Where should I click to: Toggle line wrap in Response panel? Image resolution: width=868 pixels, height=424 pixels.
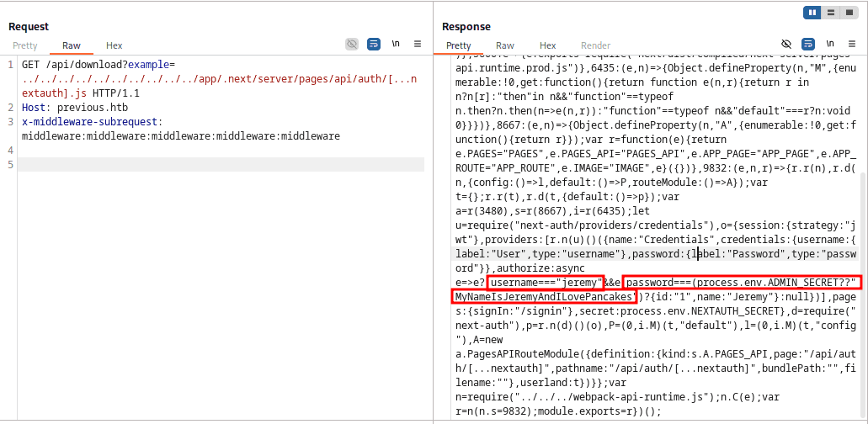[x=808, y=44]
